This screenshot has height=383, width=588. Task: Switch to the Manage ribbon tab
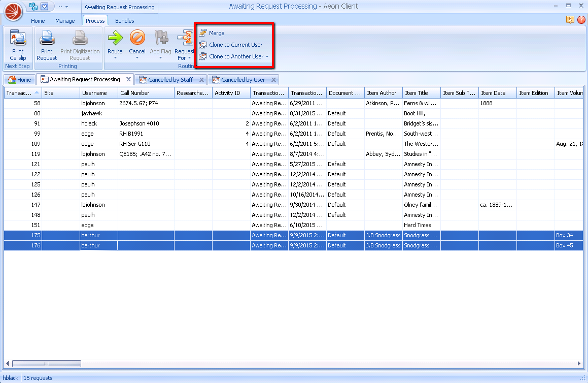click(65, 21)
